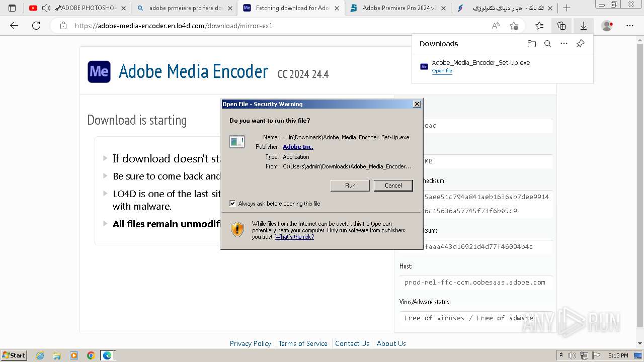The width and height of the screenshot is (644, 362).
Task: Click the host field prod-rel-ffc-ccm.oobesaas.adobe.com
Action: click(475, 283)
